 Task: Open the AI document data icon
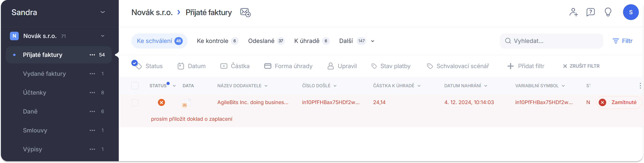pyautogui.click(x=186, y=103)
